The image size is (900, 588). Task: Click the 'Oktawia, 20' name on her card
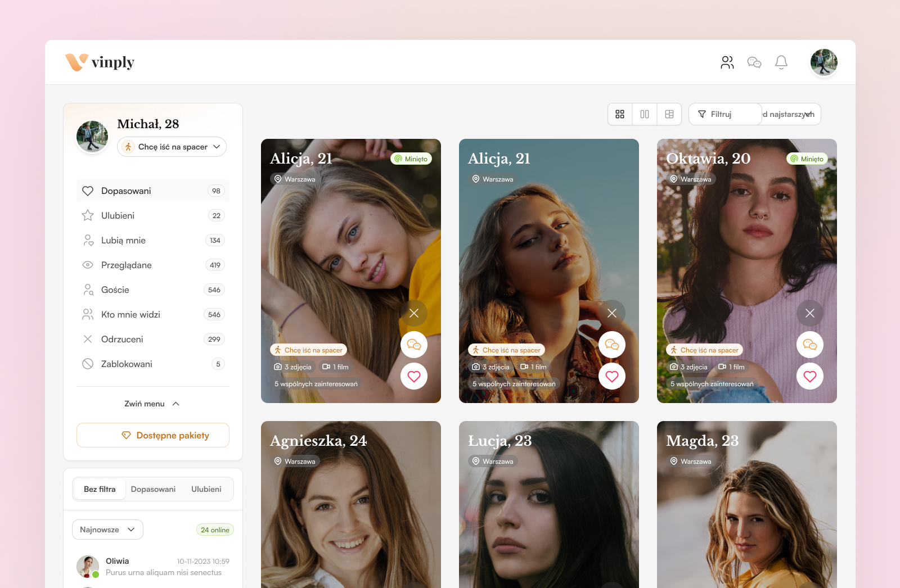tap(708, 159)
